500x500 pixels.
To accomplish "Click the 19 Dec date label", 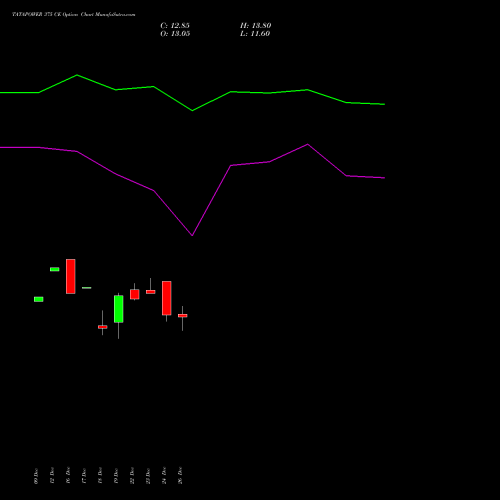I will pyautogui.click(x=116, y=476).
